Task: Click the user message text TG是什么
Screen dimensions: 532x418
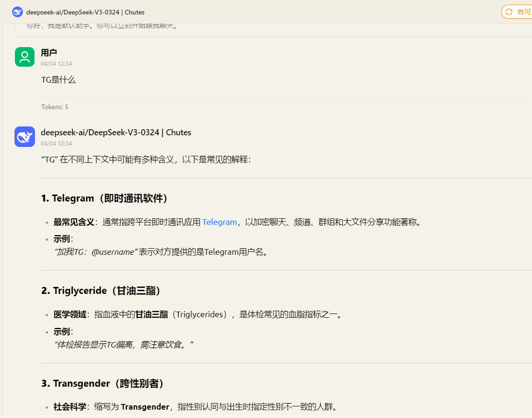Action: (x=58, y=80)
